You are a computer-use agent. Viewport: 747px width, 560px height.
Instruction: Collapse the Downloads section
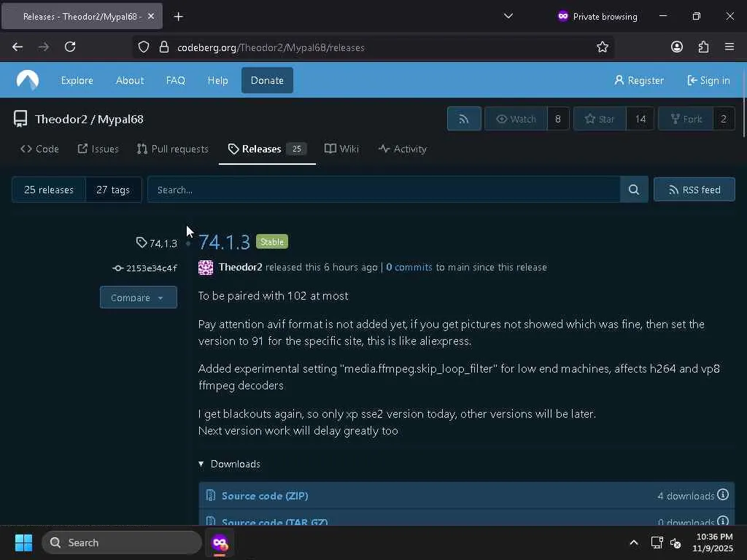click(230, 464)
